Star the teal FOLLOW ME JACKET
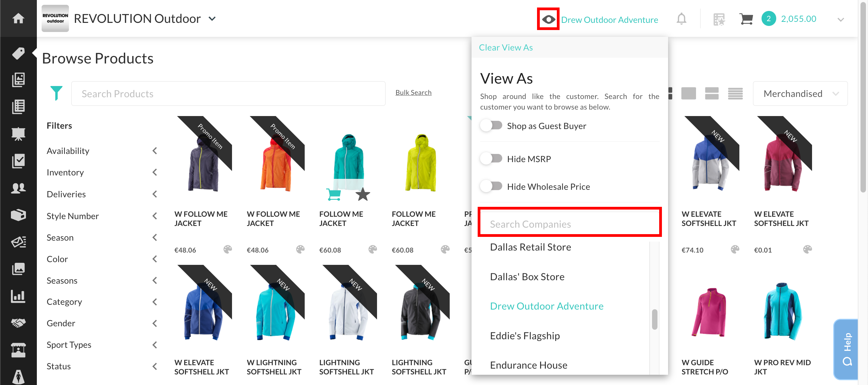Viewport: 868px width, 385px height. tap(363, 194)
